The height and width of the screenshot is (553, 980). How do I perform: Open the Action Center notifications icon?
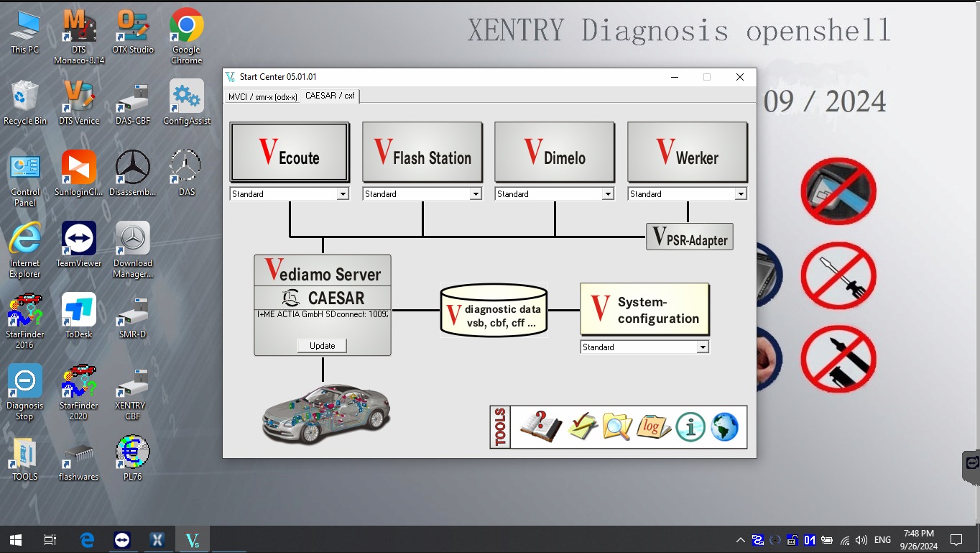956,540
